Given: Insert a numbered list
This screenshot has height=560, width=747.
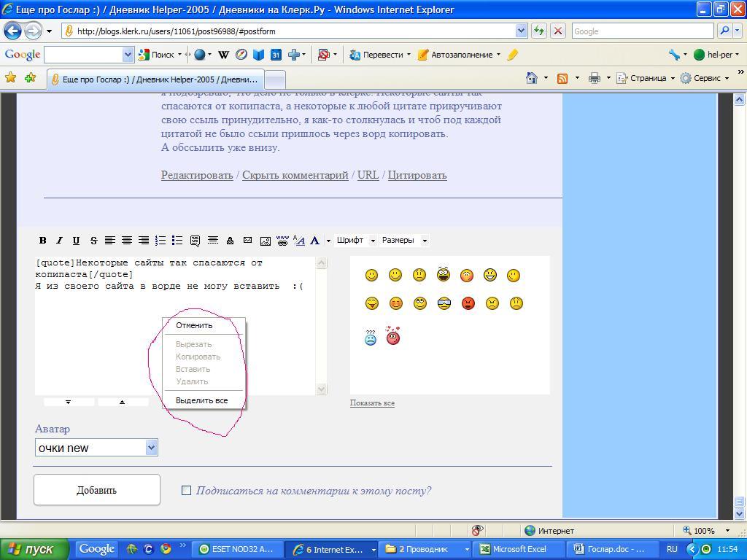Looking at the screenshot, I should tap(160, 241).
